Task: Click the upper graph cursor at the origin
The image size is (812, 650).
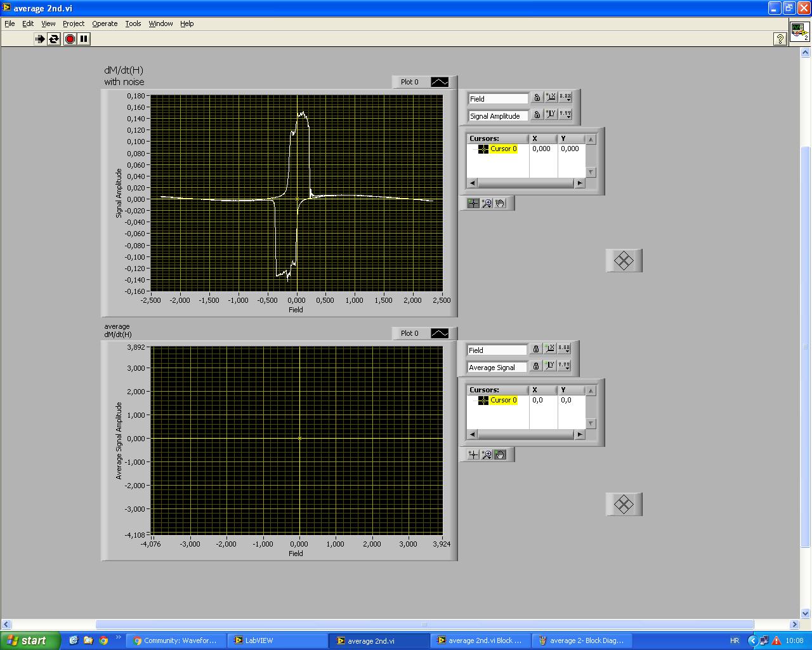Action: (x=297, y=199)
